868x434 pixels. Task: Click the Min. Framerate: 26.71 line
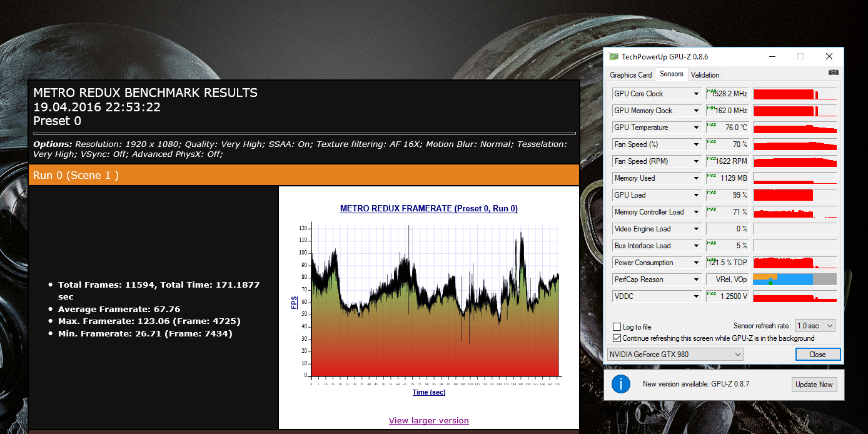click(145, 334)
